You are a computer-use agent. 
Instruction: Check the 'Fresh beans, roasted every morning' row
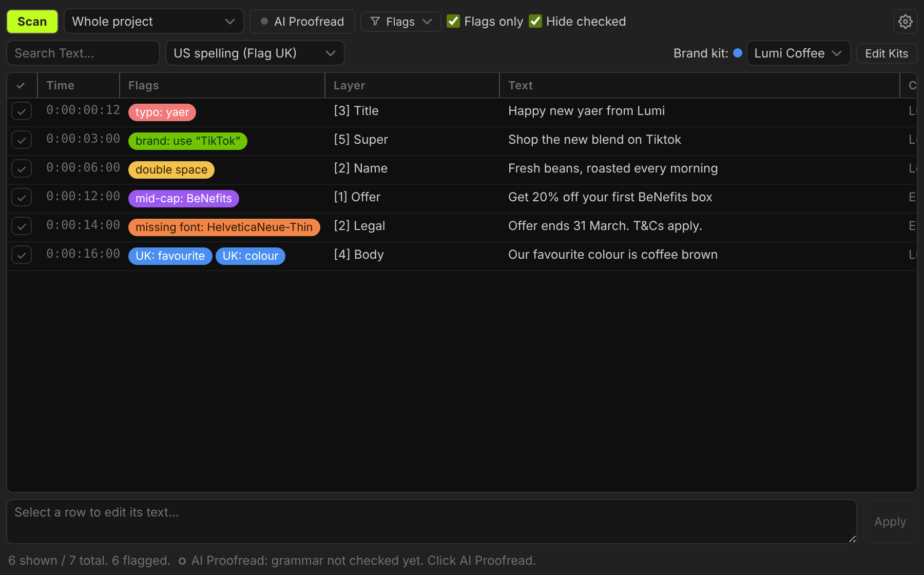[22, 168]
